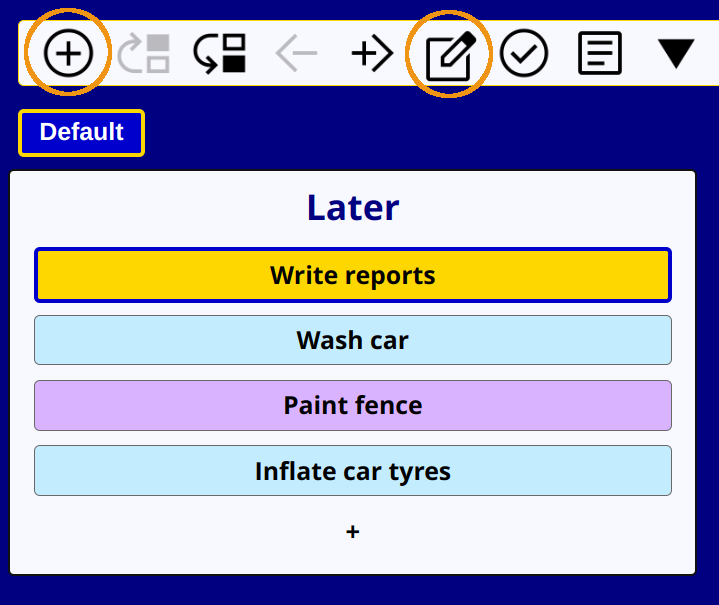Click the plus below Inflate car tyres
This screenshot has height=605, width=719.
tap(353, 532)
